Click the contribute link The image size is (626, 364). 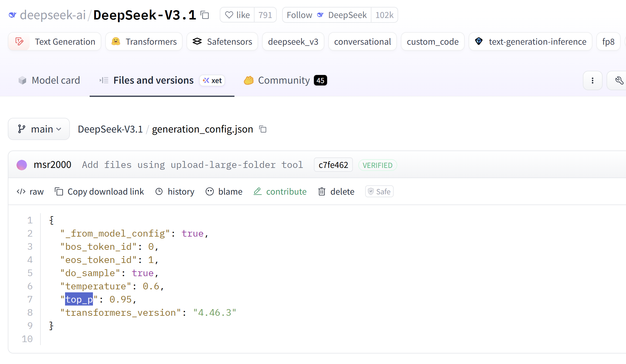[x=280, y=192]
